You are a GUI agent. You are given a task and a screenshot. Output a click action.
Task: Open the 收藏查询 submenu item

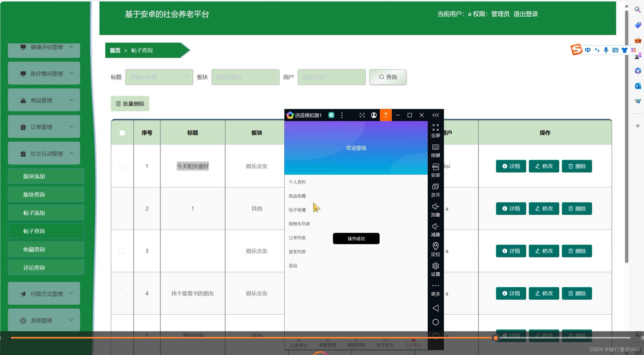coord(46,249)
